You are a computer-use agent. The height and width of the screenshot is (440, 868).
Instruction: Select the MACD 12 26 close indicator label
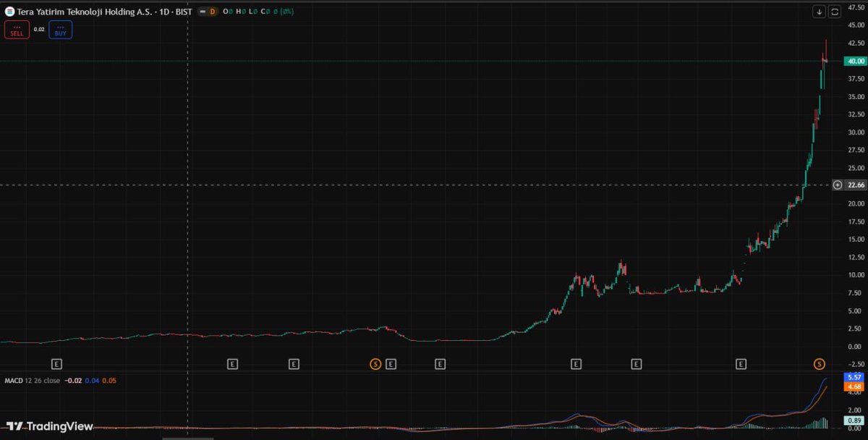click(x=31, y=380)
